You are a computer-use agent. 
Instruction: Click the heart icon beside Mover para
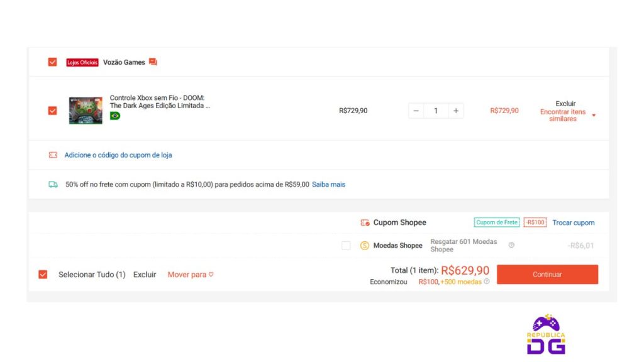pos(211,274)
